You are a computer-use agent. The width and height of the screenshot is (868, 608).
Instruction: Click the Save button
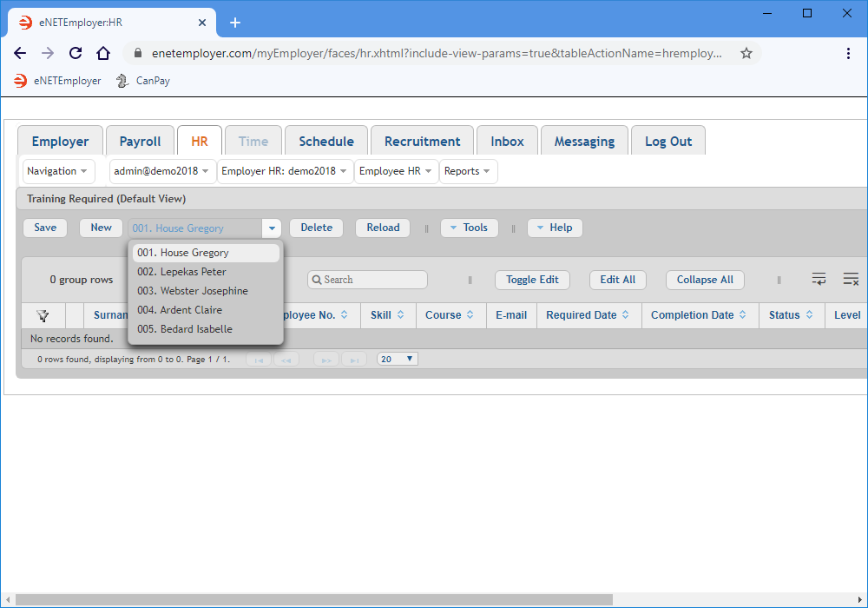[45, 228]
